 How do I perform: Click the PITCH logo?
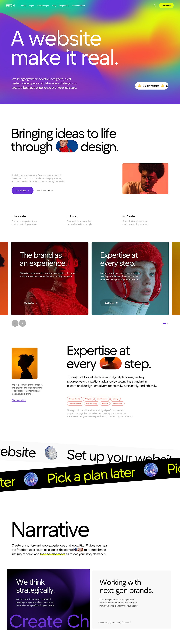(10, 6)
